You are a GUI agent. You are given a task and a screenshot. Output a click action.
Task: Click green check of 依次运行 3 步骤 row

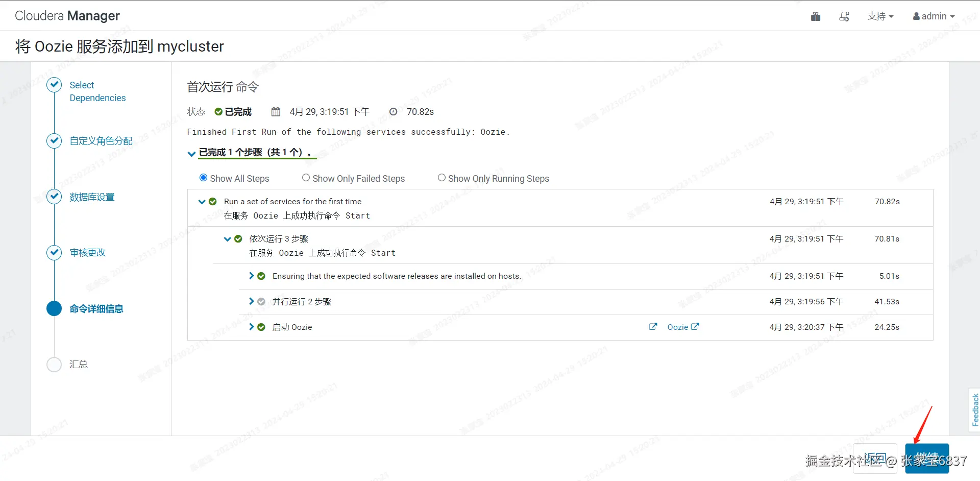238,239
